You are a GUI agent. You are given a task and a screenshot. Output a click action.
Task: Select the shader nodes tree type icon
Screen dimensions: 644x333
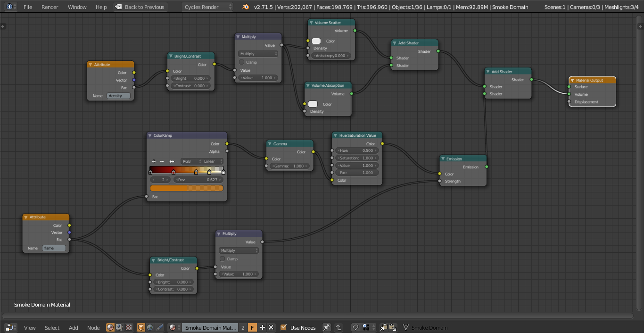pyautogui.click(x=110, y=327)
